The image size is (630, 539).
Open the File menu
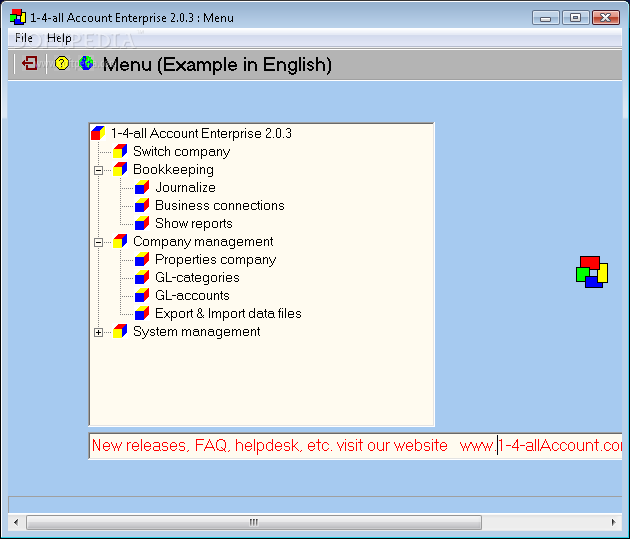(x=24, y=38)
